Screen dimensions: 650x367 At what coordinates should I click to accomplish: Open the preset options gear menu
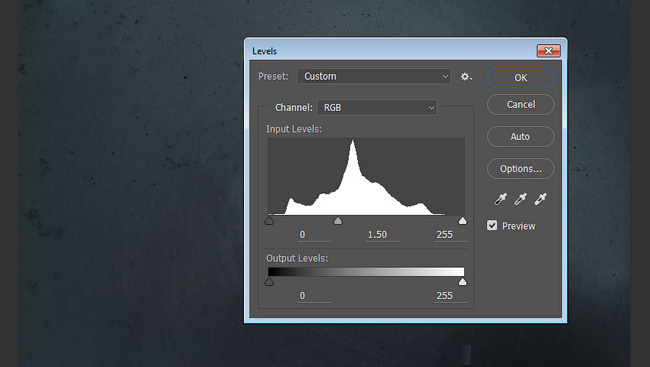click(x=466, y=77)
